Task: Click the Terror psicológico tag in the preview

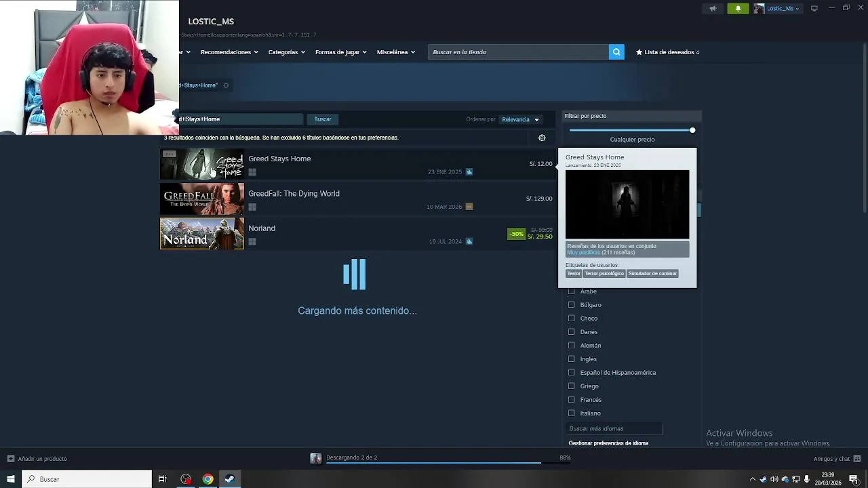Action: click(604, 274)
